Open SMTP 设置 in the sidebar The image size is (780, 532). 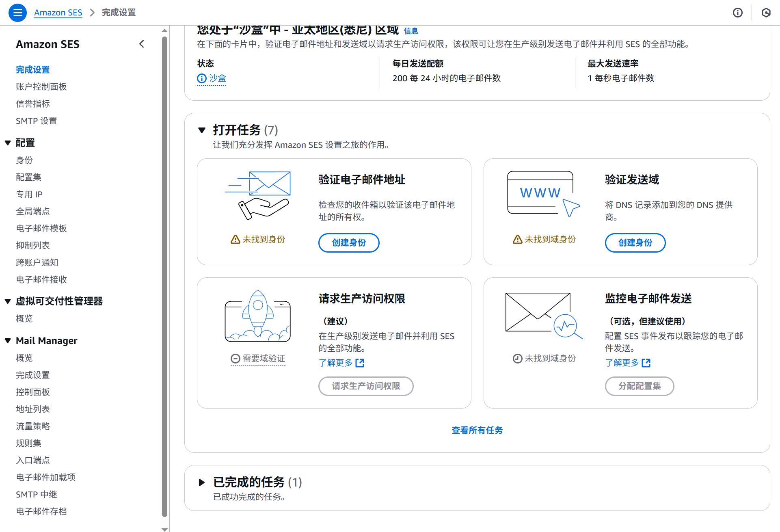click(x=37, y=121)
